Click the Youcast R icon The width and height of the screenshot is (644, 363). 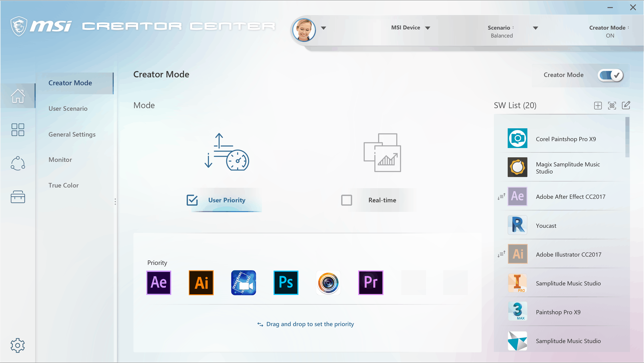pos(517,225)
